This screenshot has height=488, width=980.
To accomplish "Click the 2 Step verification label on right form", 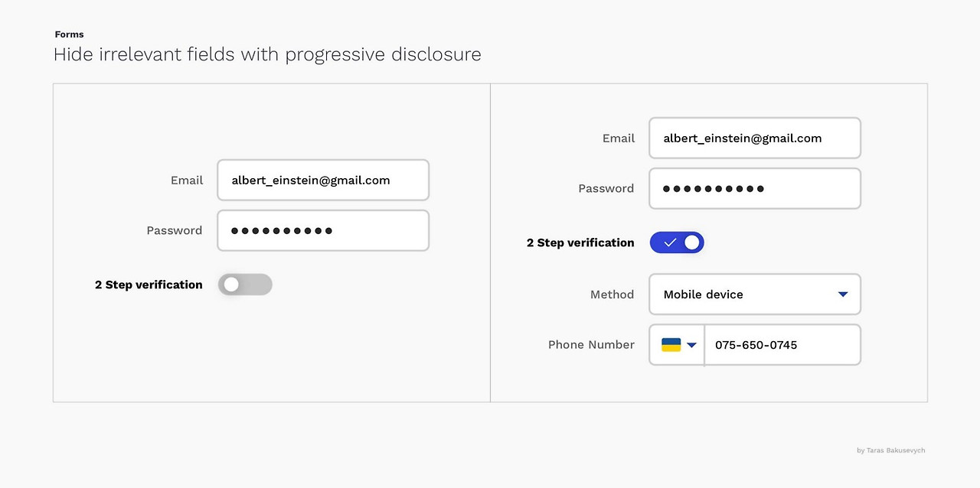I will (x=580, y=242).
